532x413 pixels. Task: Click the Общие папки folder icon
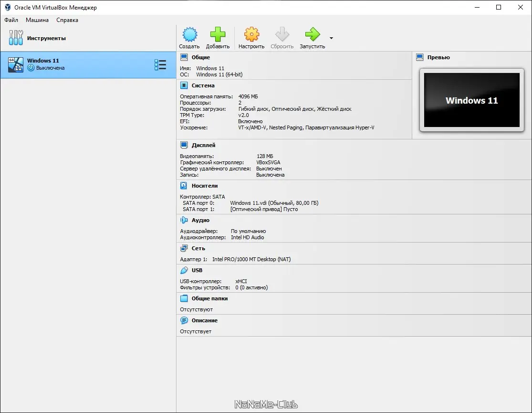coord(184,298)
